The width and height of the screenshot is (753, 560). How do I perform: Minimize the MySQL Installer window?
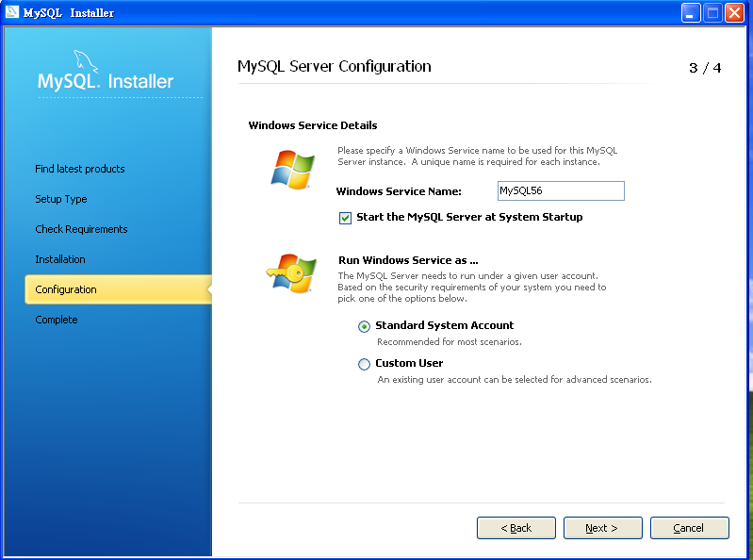coord(691,13)
